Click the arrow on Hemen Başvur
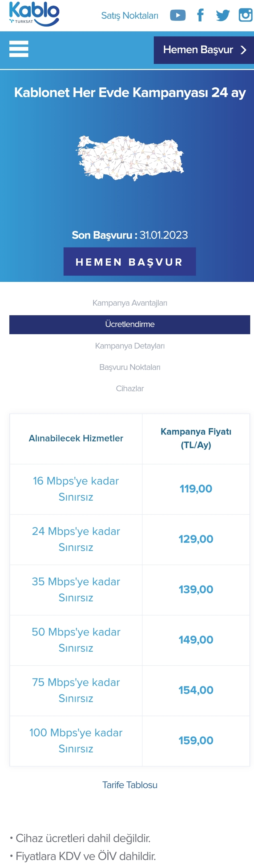 coord(244,50)
